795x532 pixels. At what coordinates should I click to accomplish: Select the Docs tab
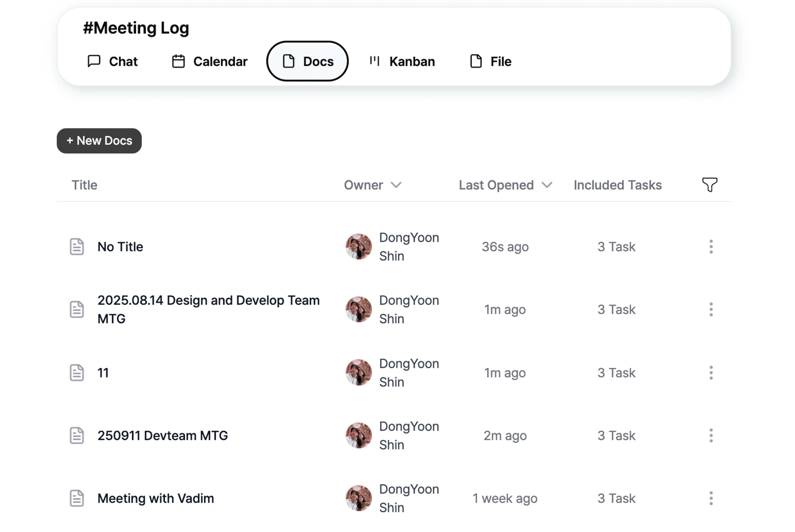tap(307, 61)
